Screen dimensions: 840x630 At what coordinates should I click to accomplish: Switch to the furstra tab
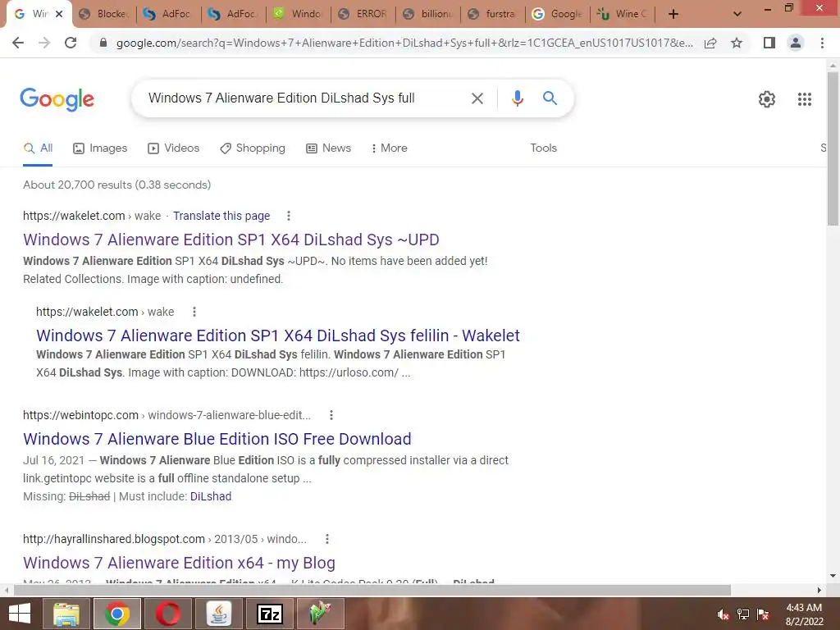pyautogui.click(x=493, y=14)
